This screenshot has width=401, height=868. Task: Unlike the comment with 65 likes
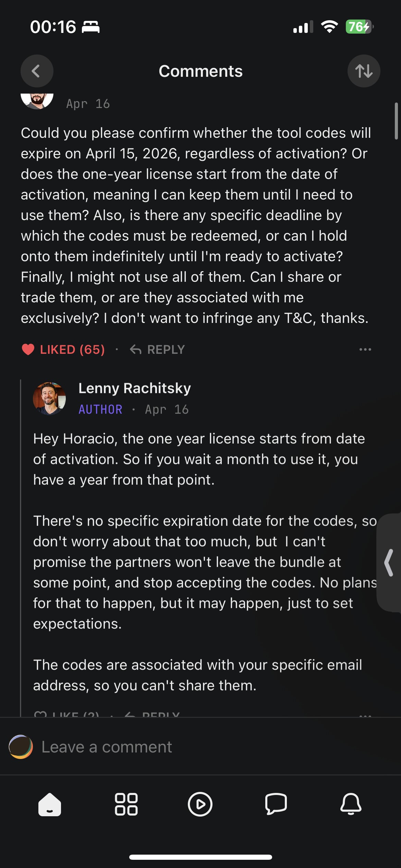[x=63, y=350]
